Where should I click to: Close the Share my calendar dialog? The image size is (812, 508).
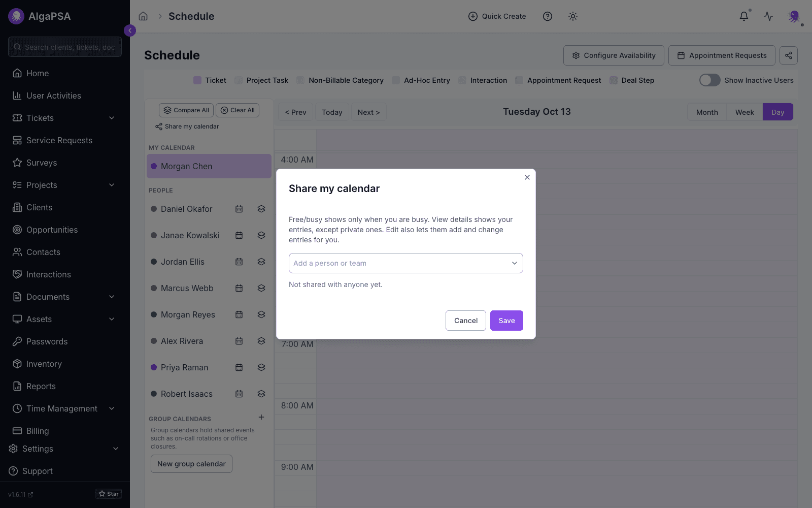(527, 177)
